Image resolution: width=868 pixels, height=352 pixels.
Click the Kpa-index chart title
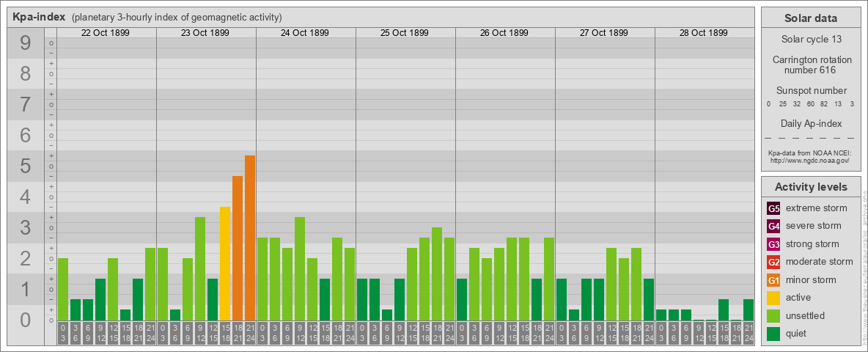[x=39, y=17]
